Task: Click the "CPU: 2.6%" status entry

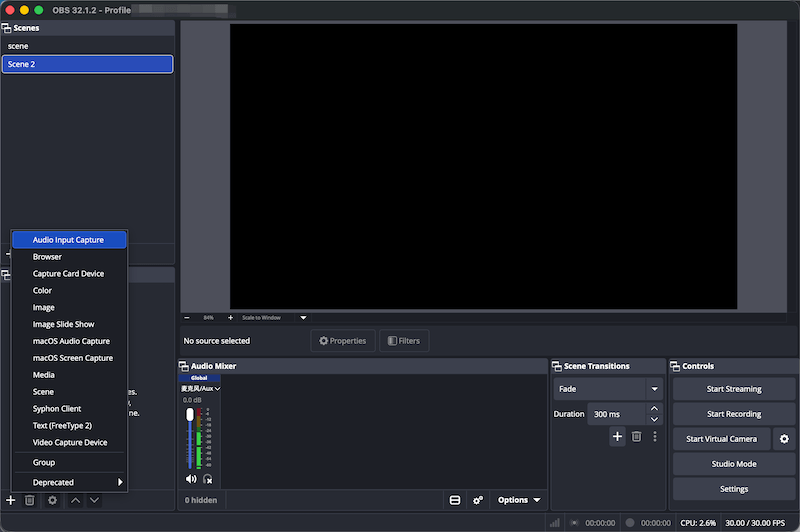Action: coord(698,523)
